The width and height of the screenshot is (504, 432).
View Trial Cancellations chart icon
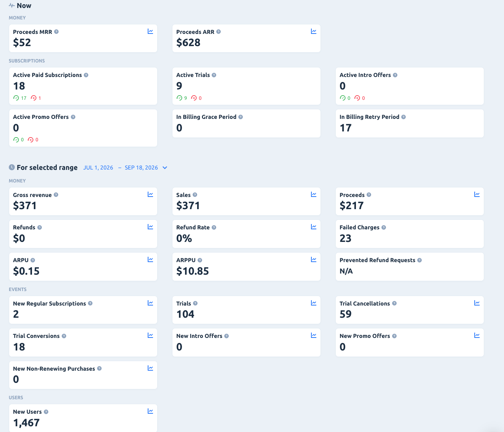(x=477, y=303)
